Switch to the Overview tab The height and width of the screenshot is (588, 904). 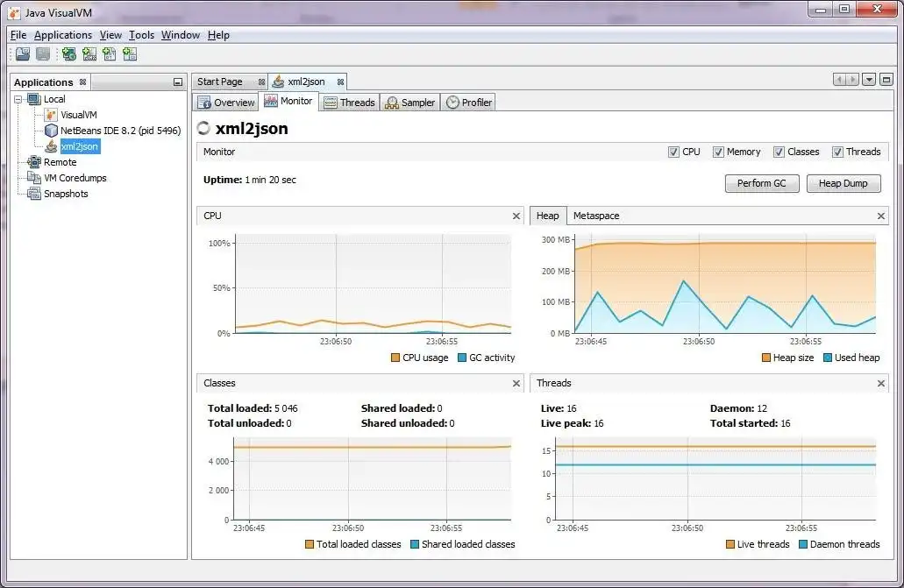tap(226, 103)
